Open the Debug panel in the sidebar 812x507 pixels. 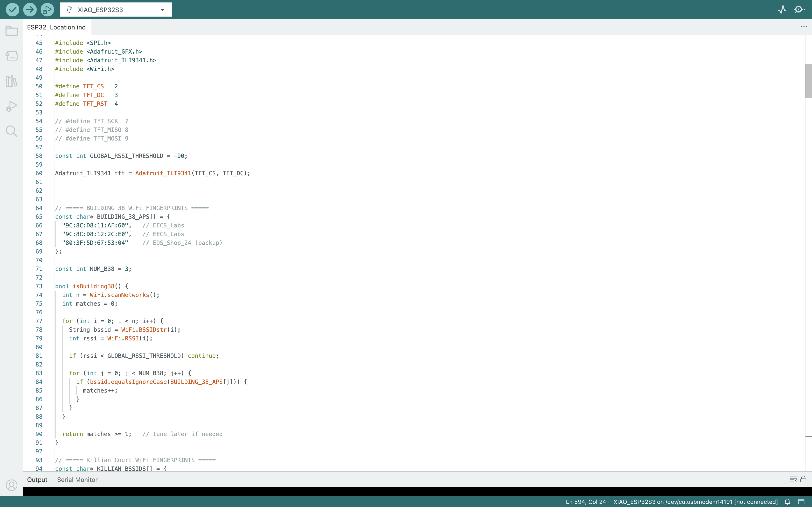coord(11,106)
